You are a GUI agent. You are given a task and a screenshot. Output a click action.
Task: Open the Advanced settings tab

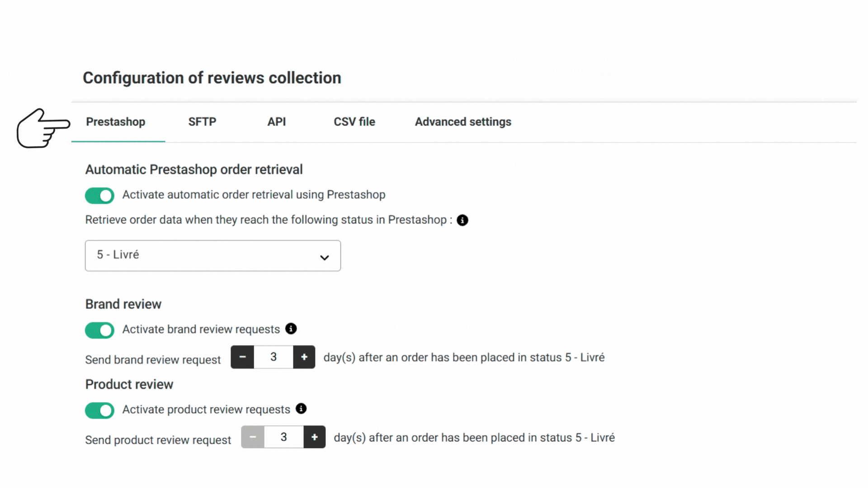click(463, 122)
